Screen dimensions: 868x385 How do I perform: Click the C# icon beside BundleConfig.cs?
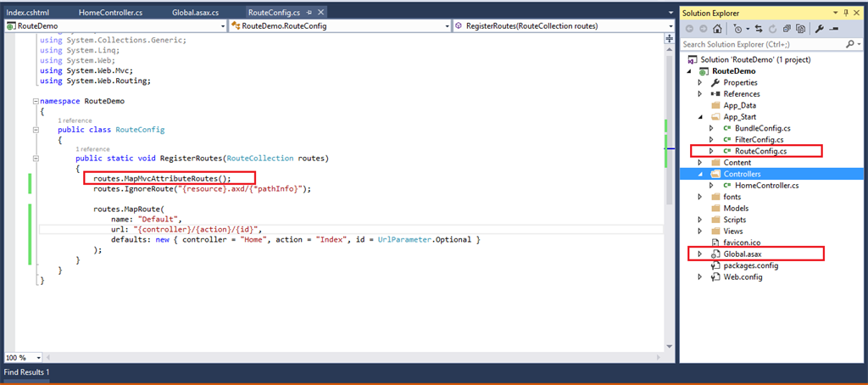pos(726,128)
